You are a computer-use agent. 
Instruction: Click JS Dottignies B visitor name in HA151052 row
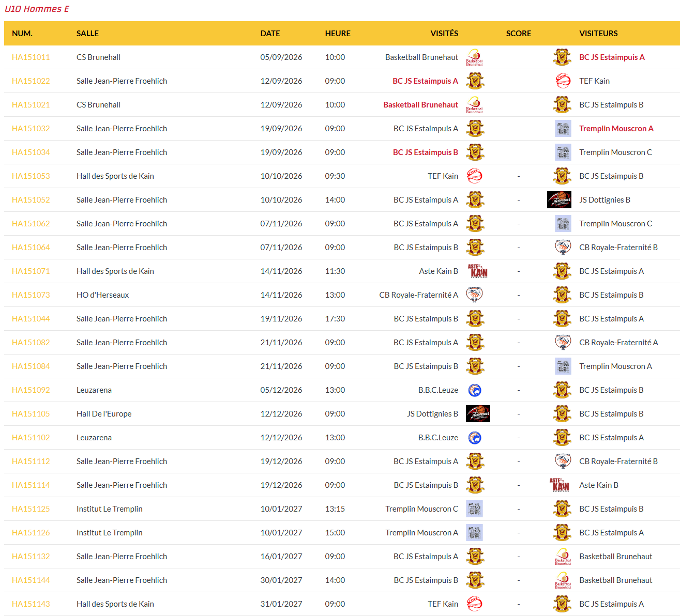(605, 200)
